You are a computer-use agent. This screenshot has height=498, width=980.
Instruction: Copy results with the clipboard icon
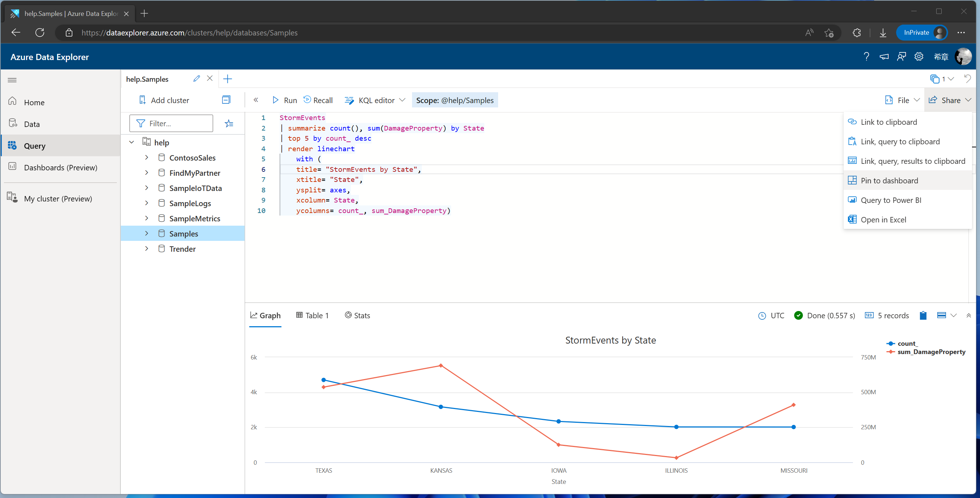click(x=923, y=315)
